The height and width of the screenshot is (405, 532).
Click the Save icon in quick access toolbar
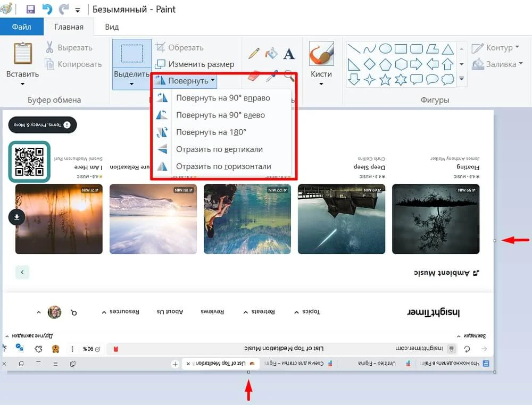[30, 10]
